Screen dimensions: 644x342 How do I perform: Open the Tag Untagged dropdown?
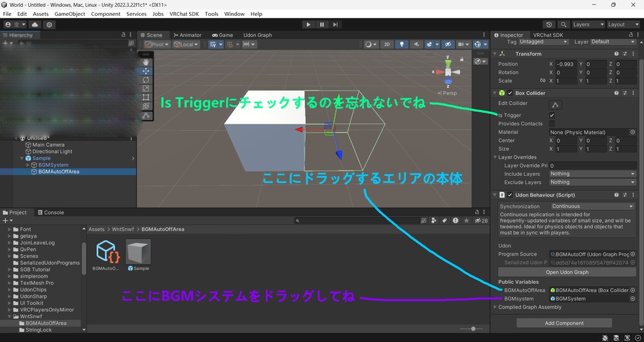(543, 42)
